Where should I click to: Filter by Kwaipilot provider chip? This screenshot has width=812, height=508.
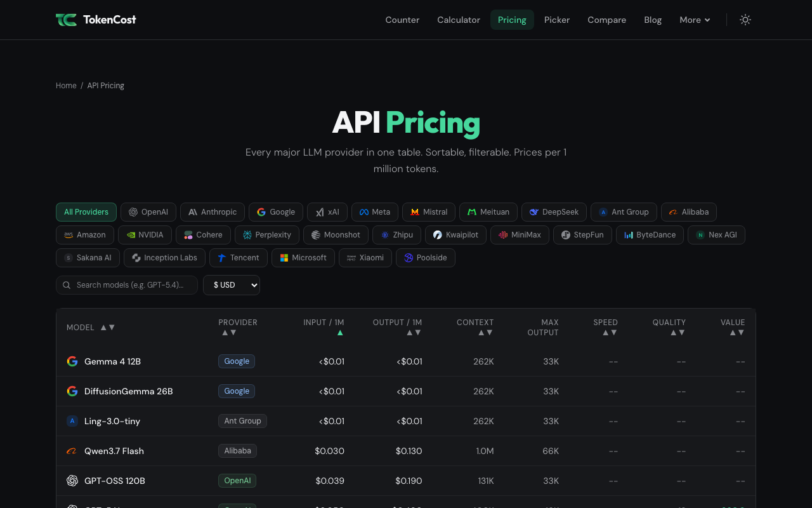(455, 235)
